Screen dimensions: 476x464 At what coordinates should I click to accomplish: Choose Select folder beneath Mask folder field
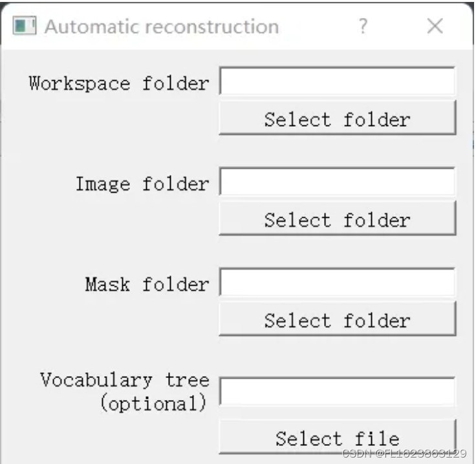pos(337,320)
